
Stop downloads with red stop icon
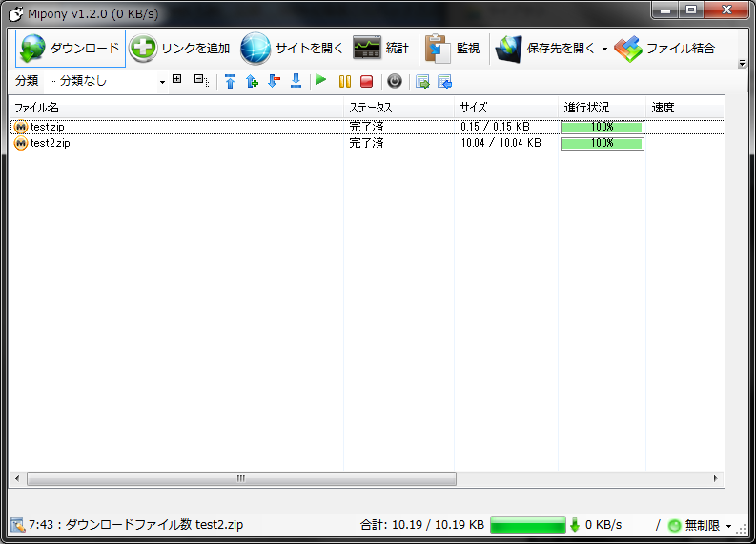pos(366,81)
